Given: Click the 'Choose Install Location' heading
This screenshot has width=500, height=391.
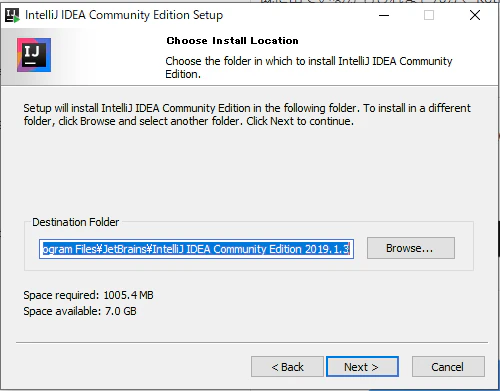Looking at the screenshot, I should click(x=232, y=41).
